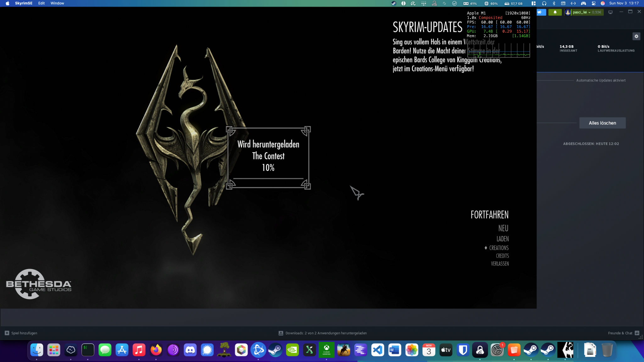Open Battle.net from the Dock
Image resolution: width=644 pixels, height=362 pixels.
tap(258, 350)
